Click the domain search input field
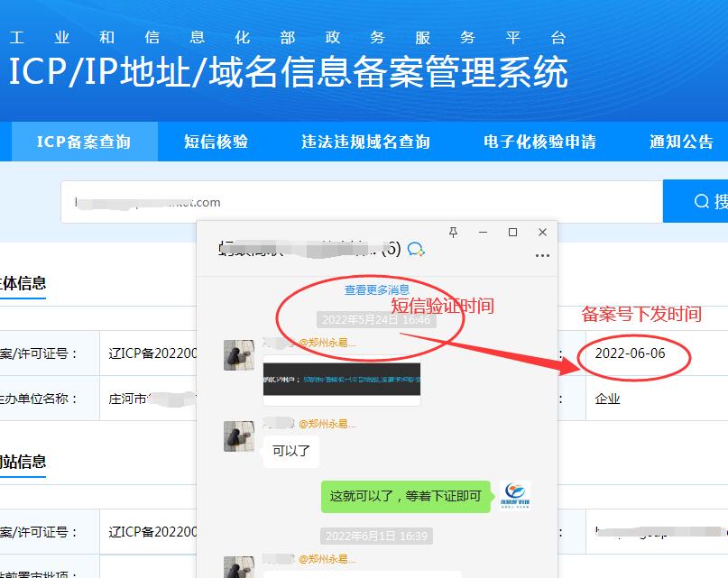This screenshot has height=578, width=728. click(361, 202)
